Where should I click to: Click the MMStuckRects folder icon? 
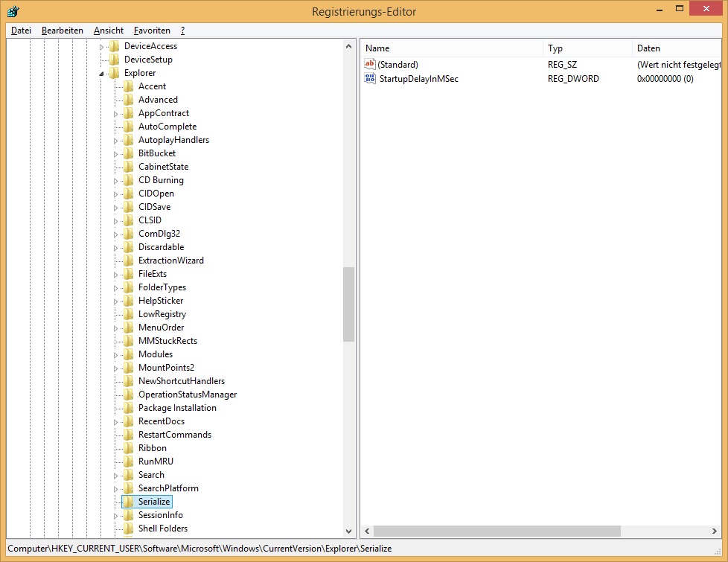click(x=129, y=340)
